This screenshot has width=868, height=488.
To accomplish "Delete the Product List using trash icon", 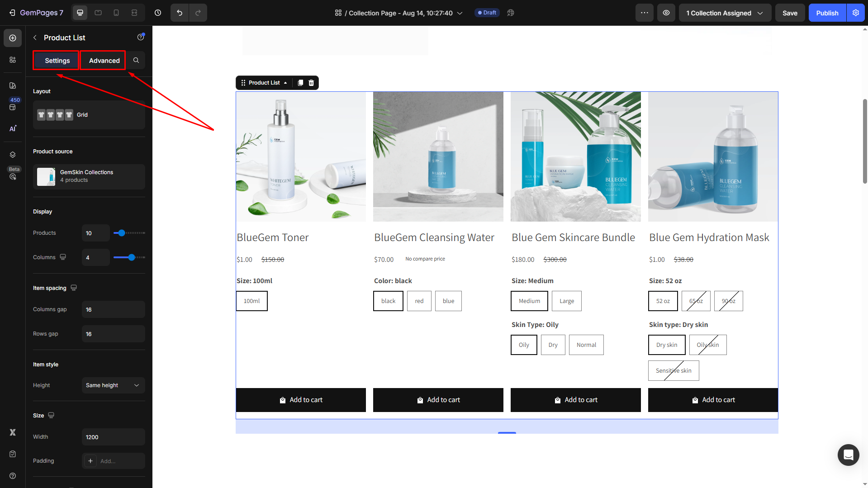I will pos(311,83).
